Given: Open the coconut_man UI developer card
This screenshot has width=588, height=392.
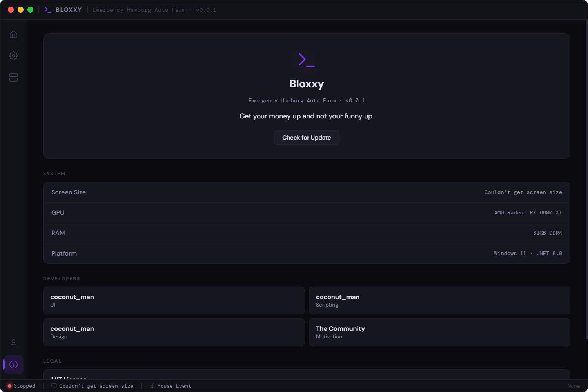Looking at the screenshot, I should (x=174, y=301).
